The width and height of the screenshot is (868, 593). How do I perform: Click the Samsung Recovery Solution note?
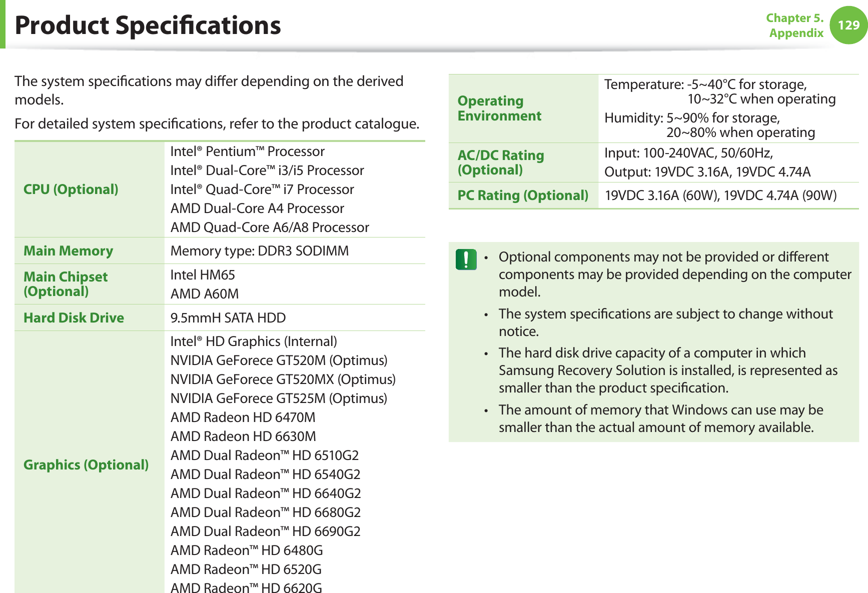click(667, 370)
